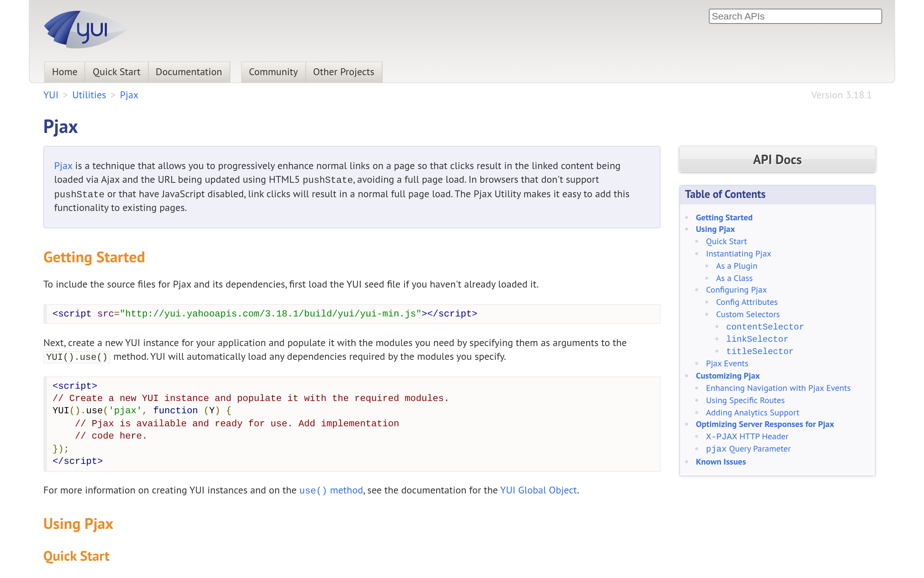
Task: Click the Version 3.18.1 label
Action: [841, 95]
